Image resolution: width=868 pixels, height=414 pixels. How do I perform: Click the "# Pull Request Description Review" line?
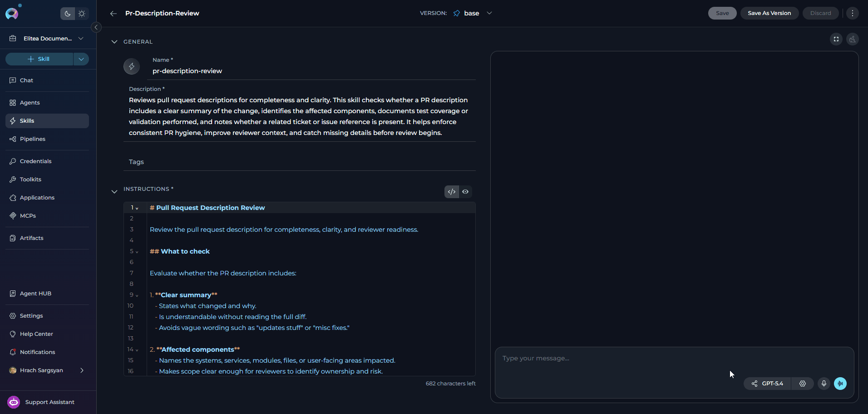(x=207, y=208)
